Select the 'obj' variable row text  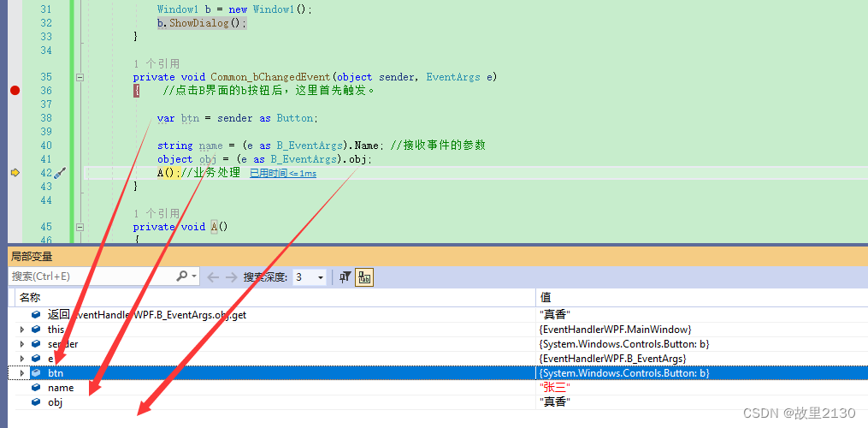55,402
